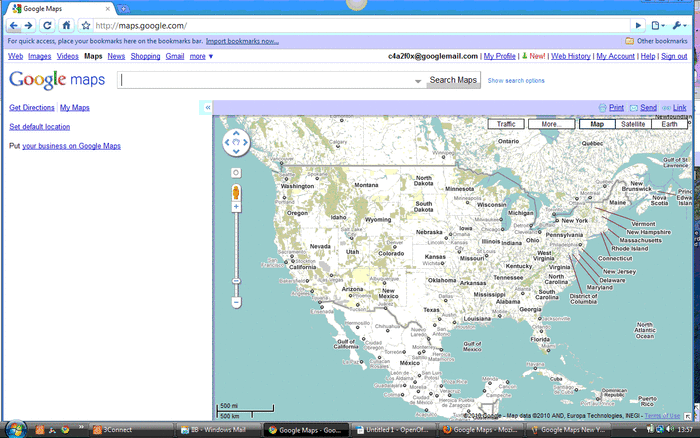Click the browser Back arrow button

coord(13,25)
